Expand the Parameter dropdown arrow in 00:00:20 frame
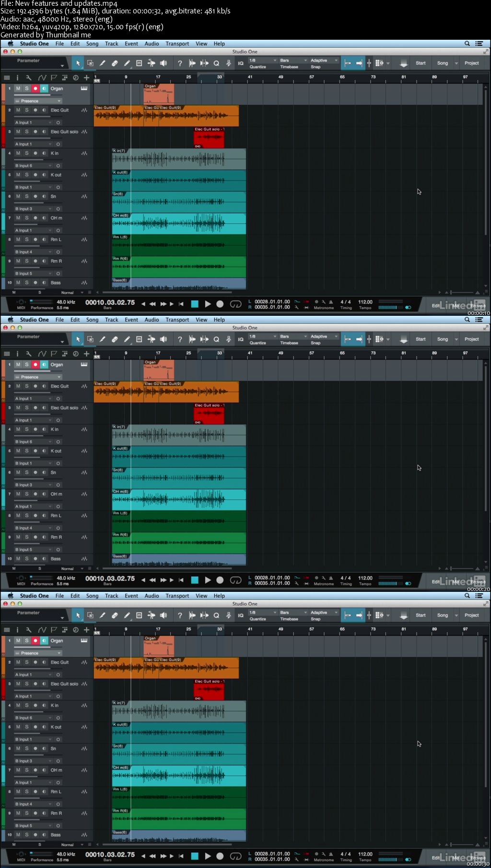Image resolution: width=491 pixels, height=868 pixels. pyautogui.click(x=62, y=342)
